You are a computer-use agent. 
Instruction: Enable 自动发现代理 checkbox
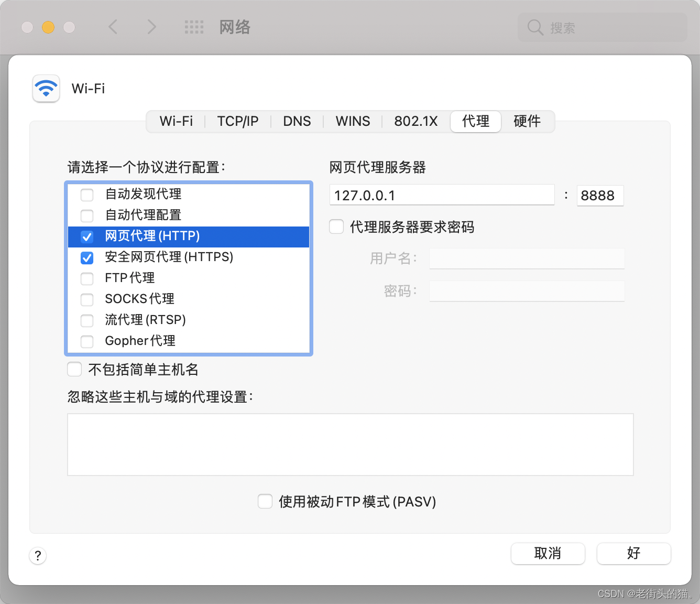click(x=87, y=195)
